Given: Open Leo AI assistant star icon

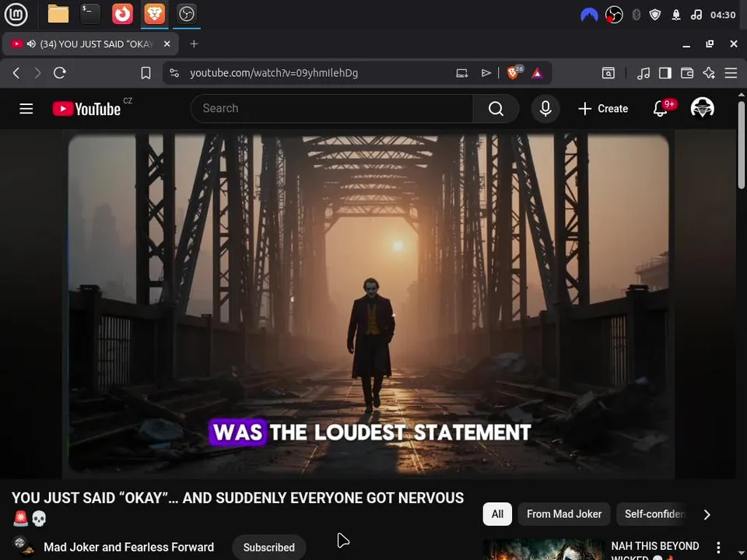Looking at the screenshot, I should [x=709, y=73].
